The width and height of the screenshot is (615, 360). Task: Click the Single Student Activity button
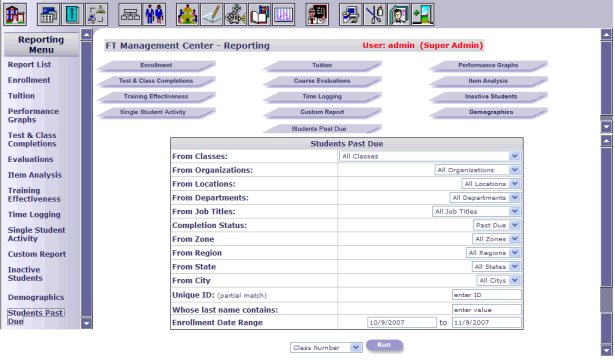click(x=156, y=113)
